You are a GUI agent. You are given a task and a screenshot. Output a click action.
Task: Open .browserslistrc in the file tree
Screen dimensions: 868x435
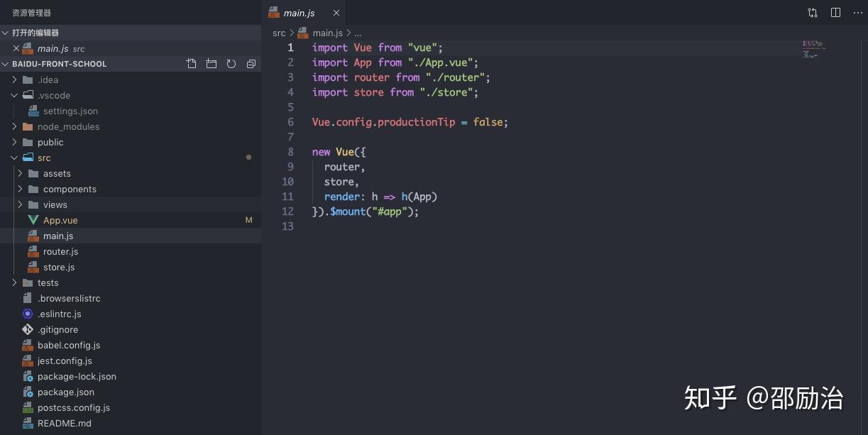[x=131, y=298]
